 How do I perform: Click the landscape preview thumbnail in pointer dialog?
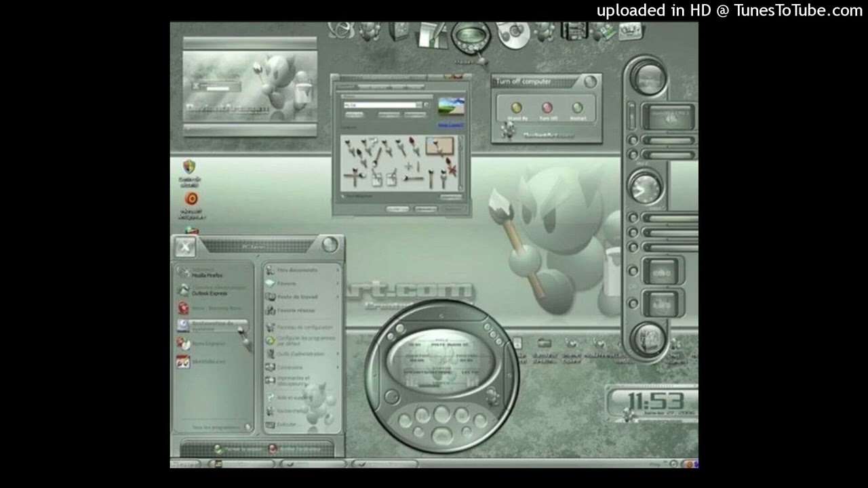[452, 108]
